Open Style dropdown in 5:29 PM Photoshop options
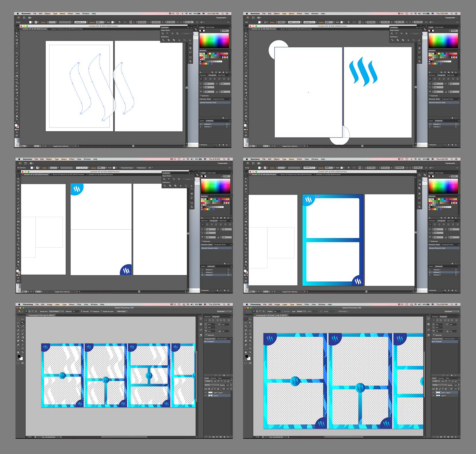This screenshot has height=454, width=476. click(x=301, y=311)
